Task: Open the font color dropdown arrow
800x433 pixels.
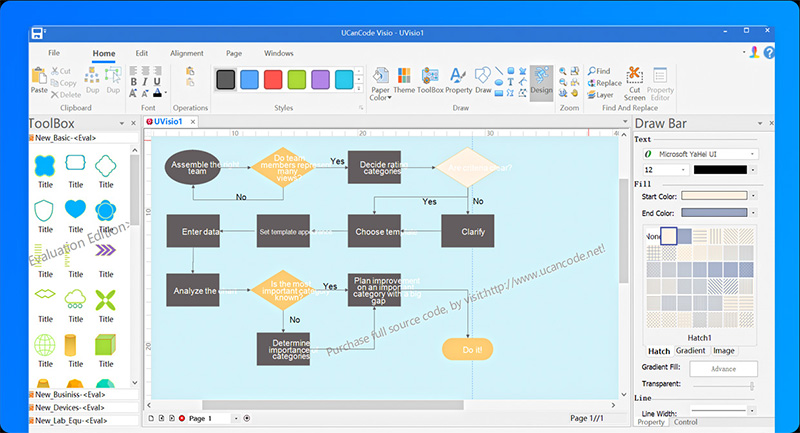Action: (166, 93)
